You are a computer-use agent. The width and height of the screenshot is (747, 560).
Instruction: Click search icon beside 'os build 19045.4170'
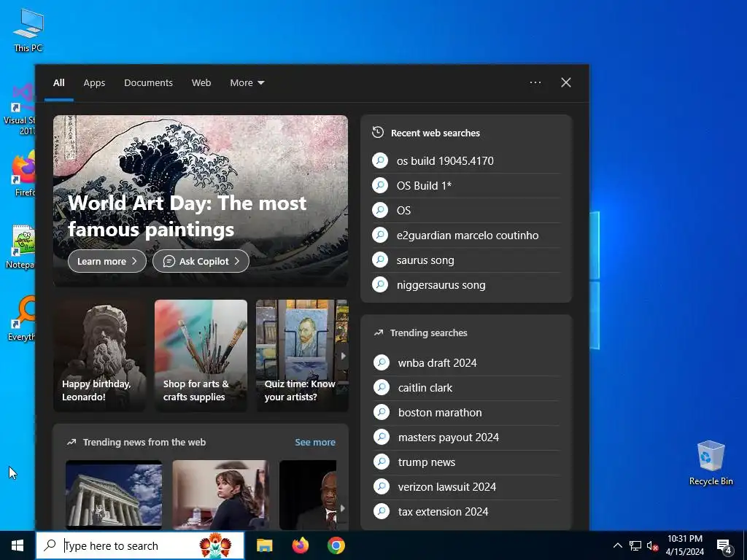pos(380,160)
